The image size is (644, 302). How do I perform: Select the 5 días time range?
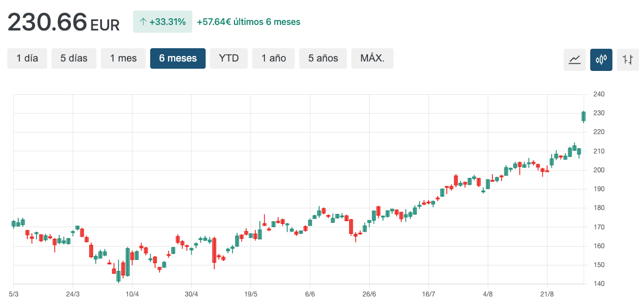click(74, 58)
